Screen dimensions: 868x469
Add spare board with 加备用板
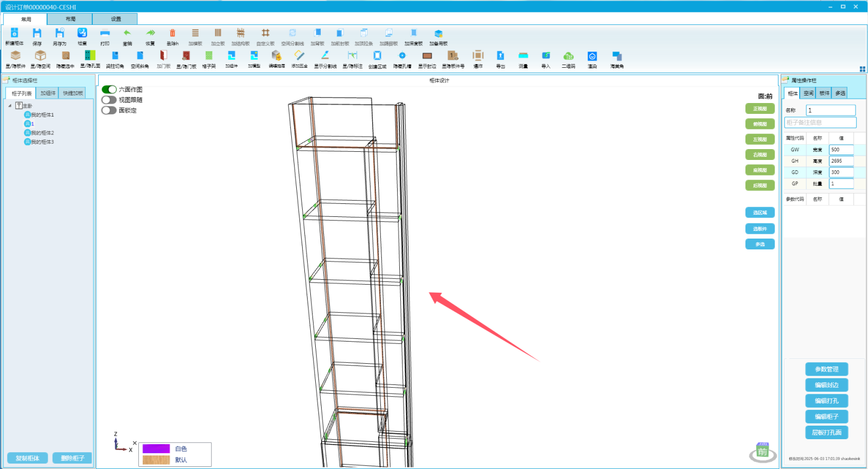tap(438, 33)
